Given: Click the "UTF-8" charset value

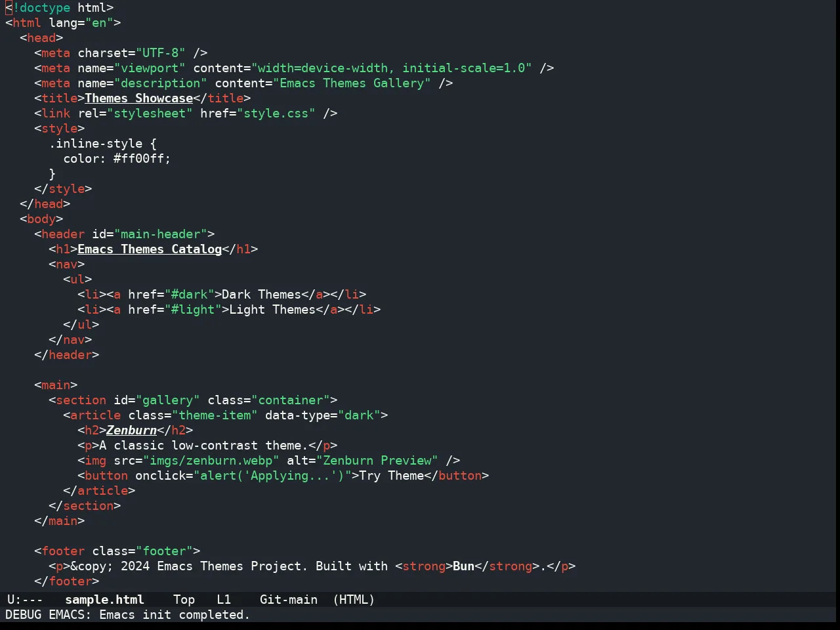Looking at the screenshot, I should tap(161, 52).
